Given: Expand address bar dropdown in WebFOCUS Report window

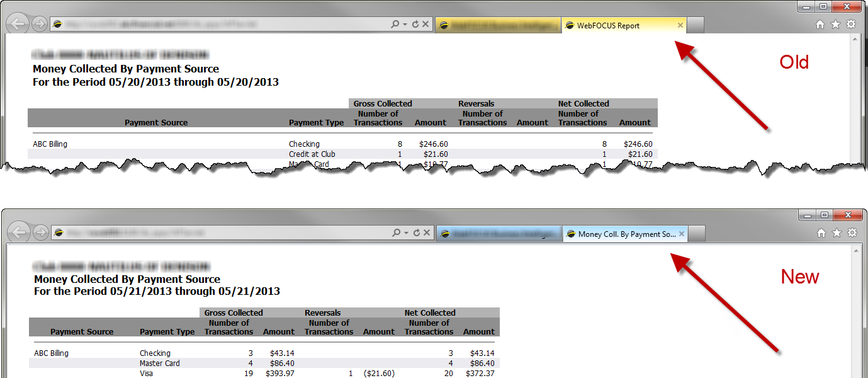Looking at the screenshot, I should coord(405,25).
